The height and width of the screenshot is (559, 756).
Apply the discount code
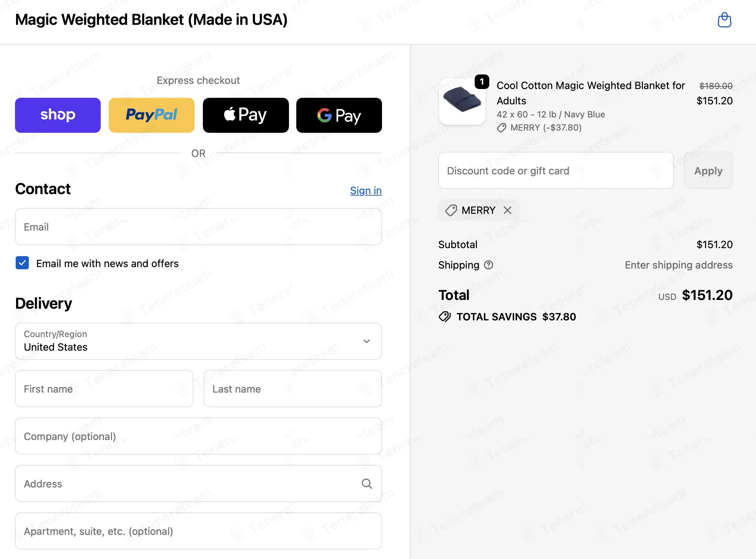708,171
